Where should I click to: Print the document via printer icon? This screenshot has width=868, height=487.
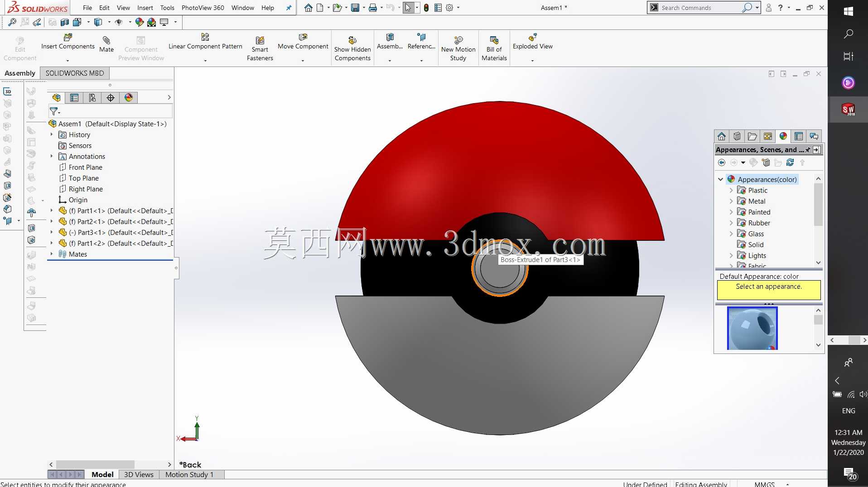tap(372, 8)
